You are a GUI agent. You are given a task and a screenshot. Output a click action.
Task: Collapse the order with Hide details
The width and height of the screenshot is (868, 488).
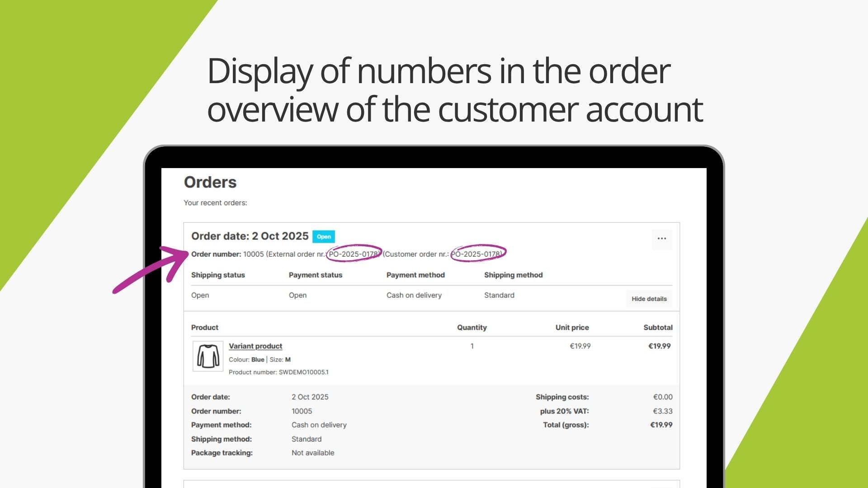[x=649, y=299]
